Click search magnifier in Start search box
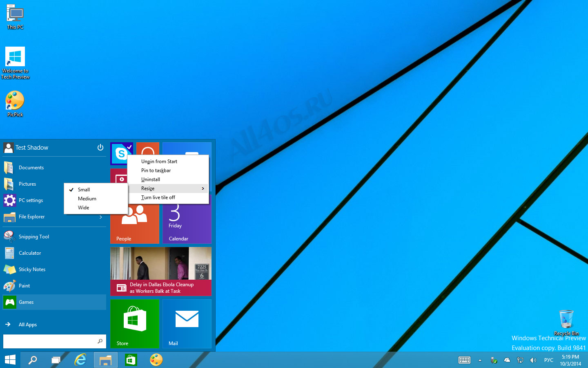588x368 pixels. click(100, 341)
